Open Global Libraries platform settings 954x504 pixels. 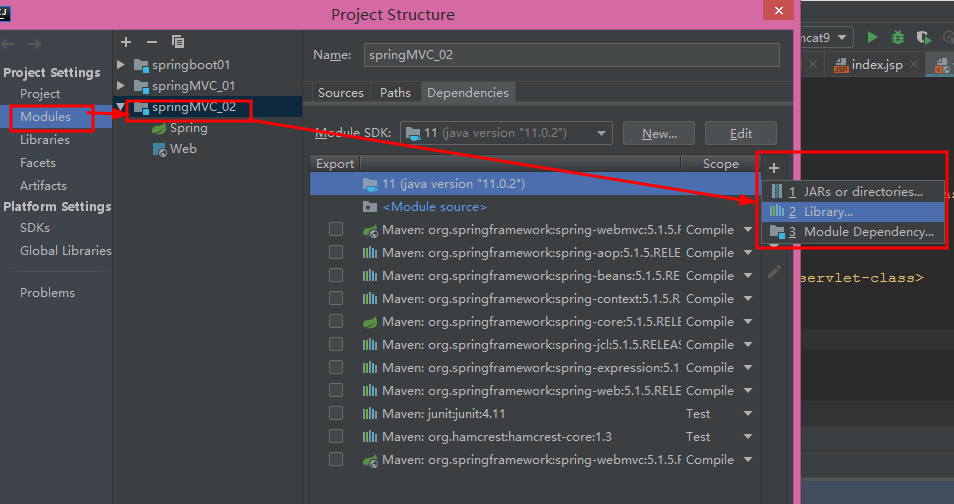(x=65, y=251)
